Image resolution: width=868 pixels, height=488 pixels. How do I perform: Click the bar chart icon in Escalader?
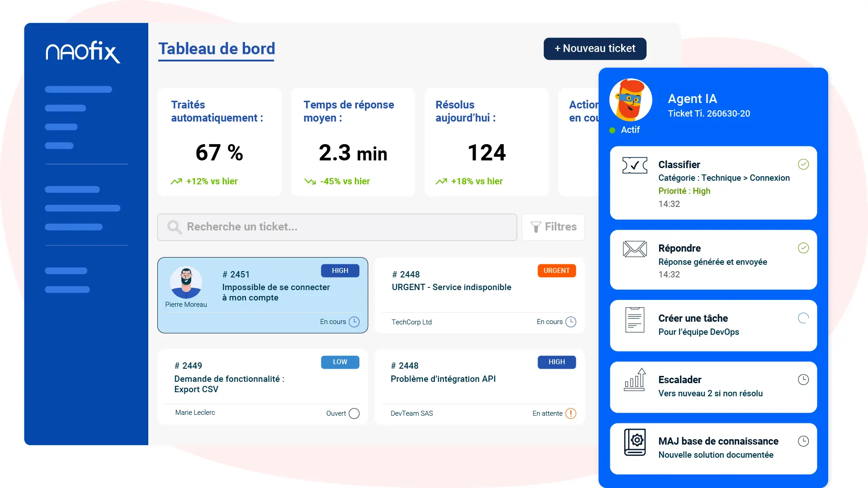pos(635,380)
